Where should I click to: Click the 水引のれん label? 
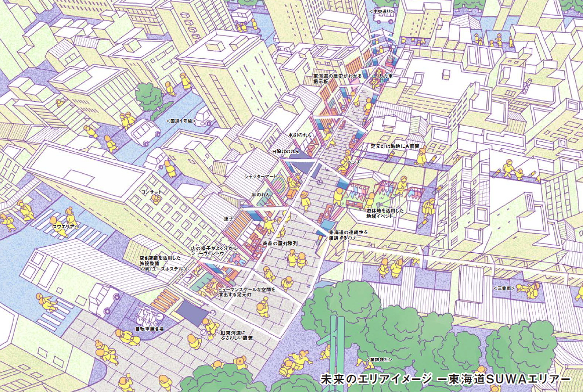pyautogui.click(x=300, y=135)
